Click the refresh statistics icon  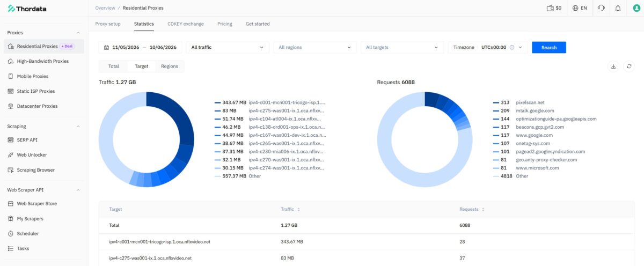pyautogui.click(x=629, y=66)
